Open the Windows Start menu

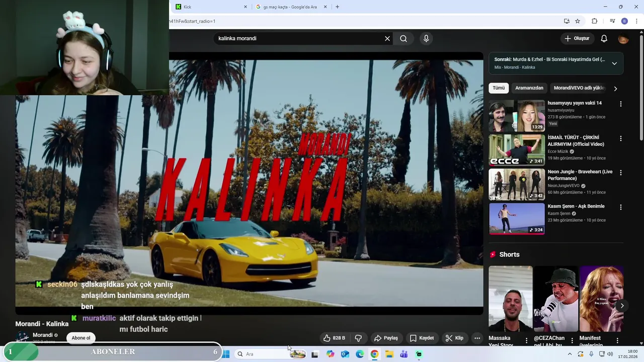(x=226, y=354)
